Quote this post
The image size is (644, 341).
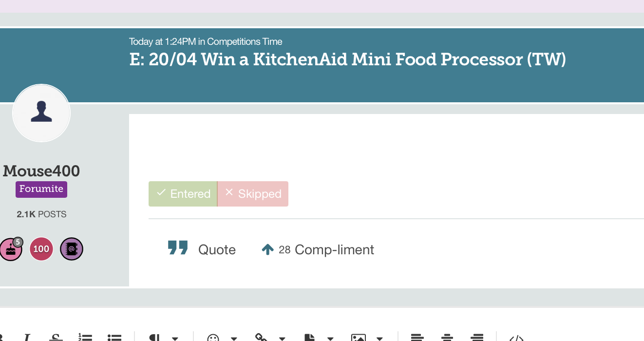click(x=202, y=249)
